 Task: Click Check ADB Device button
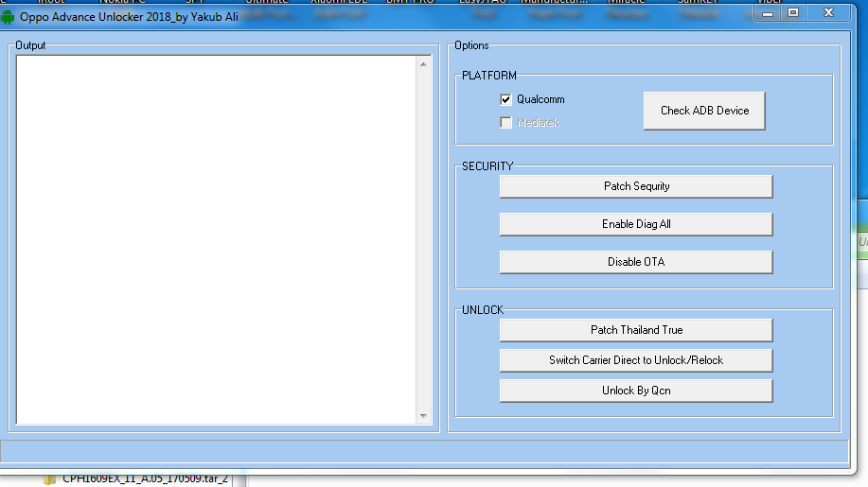[704, 111]
